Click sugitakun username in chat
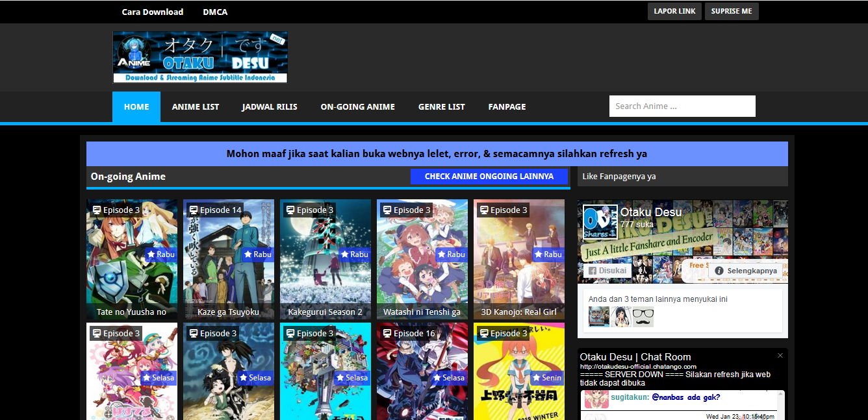868x420 pixels. click(x=629, y=397)
